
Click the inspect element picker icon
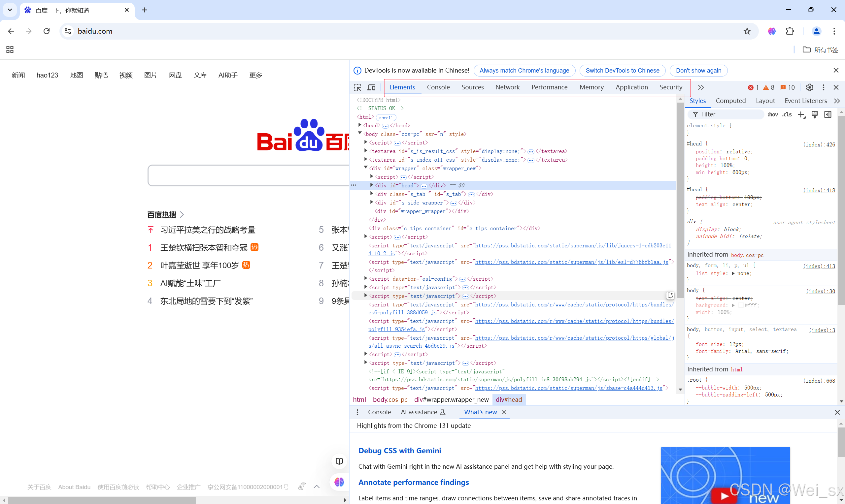(357, 88)
